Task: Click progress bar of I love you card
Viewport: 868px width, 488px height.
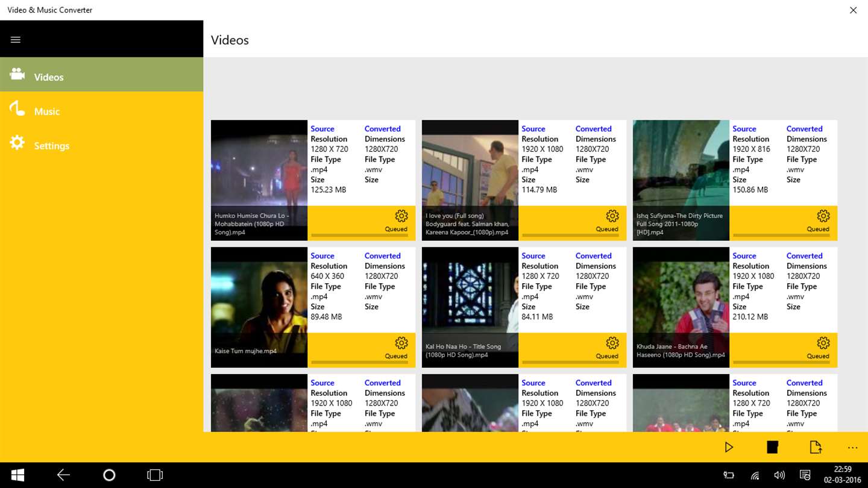Action: [x=570, y=235]
